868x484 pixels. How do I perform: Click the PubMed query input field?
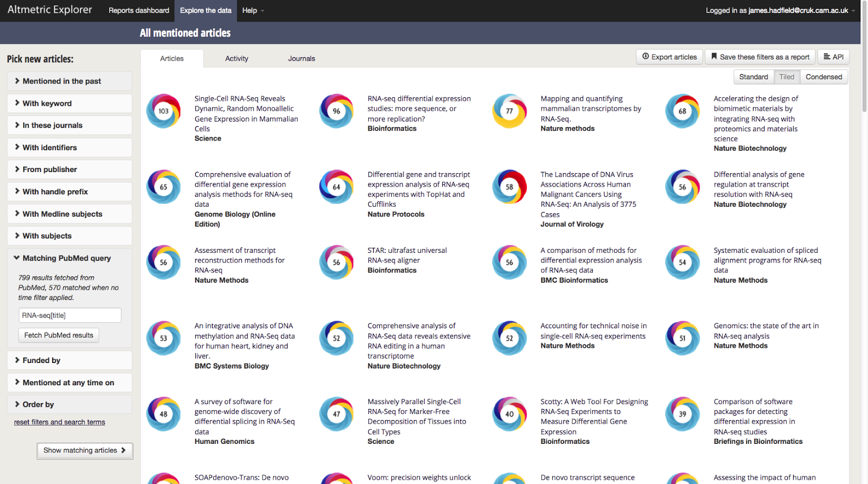click(x=70, y=315)
